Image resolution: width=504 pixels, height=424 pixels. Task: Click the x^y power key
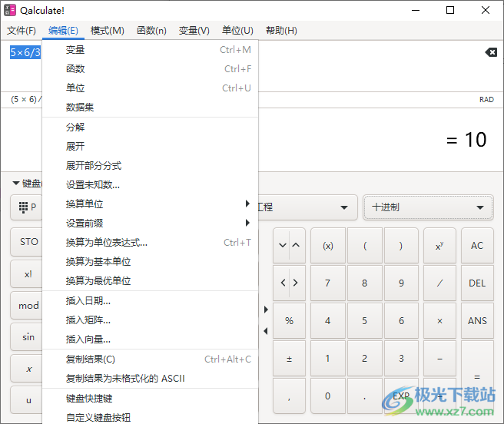(x=439, y=246)
